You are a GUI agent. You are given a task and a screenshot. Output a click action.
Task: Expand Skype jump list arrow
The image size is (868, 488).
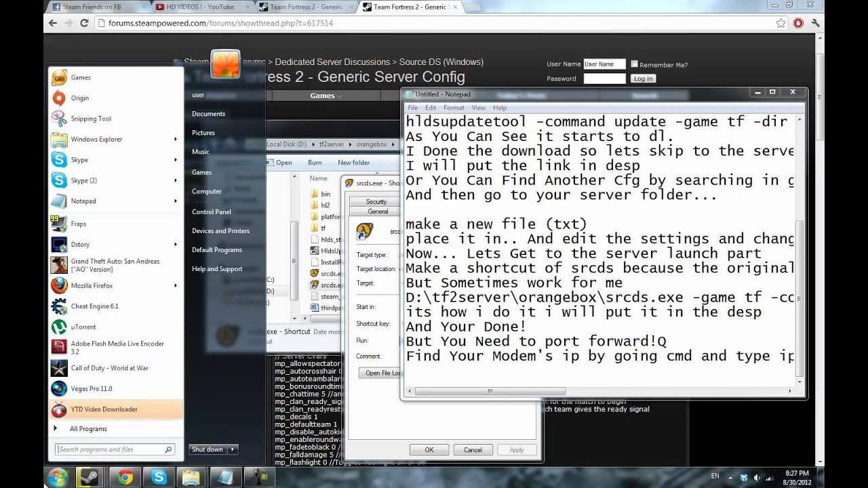(175, 160)
